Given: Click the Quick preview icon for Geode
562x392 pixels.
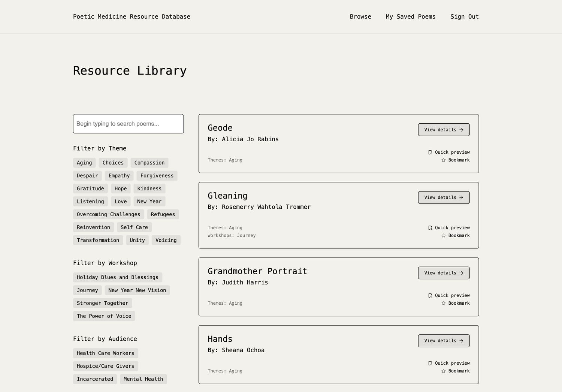Looking at the screenshot, I should point(430,152).
